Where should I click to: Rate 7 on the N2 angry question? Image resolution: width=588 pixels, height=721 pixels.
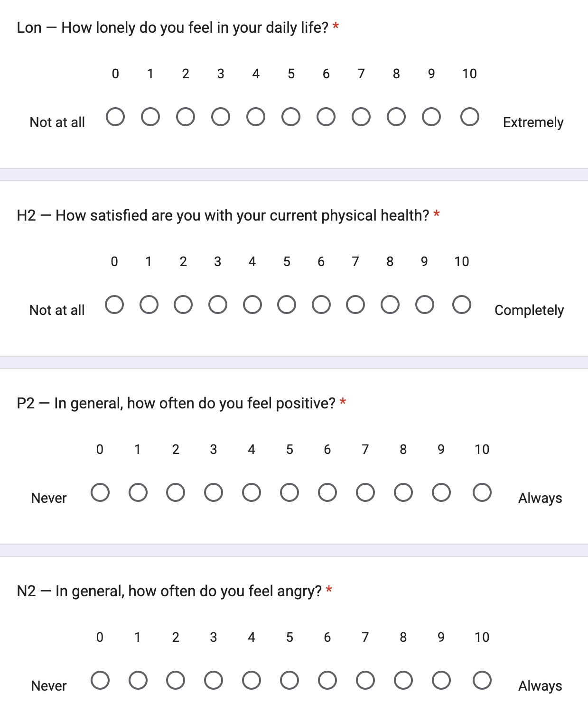coord(365,680)
